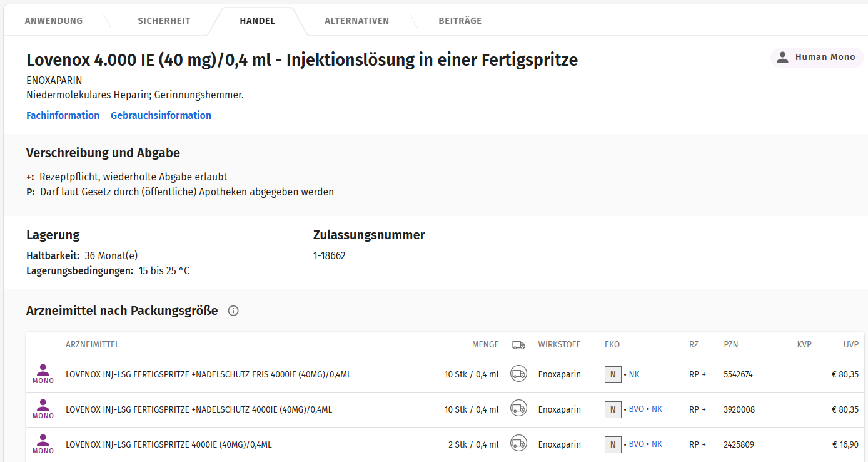Click the Human Mono badge
Viewport: 868px width, 462px height.
pyautogui.click(x=817, y=57)
